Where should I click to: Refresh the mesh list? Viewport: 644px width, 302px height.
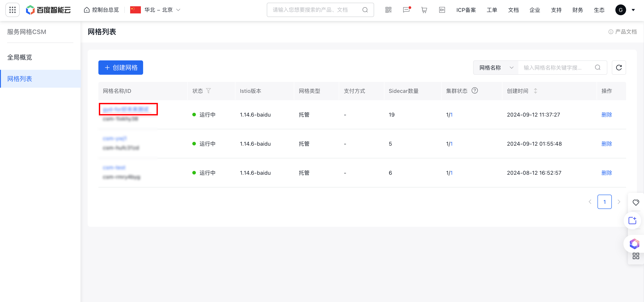coord(619,68)
